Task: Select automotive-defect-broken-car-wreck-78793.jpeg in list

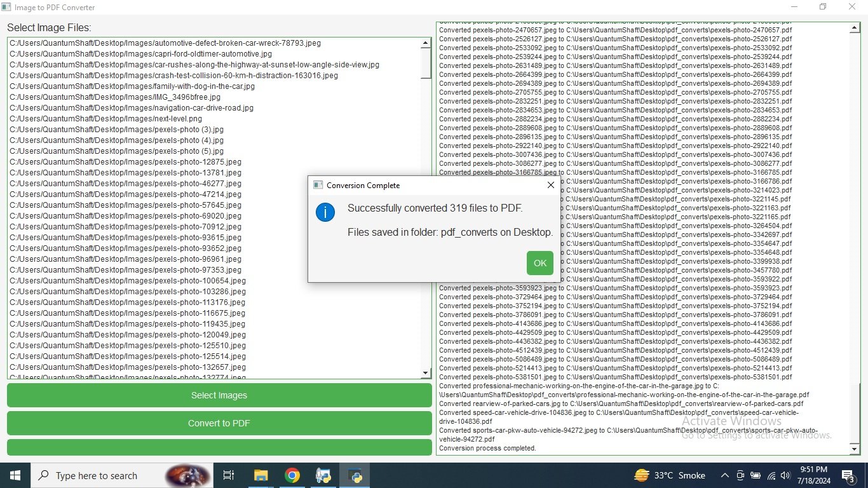Action: point(165,43)
